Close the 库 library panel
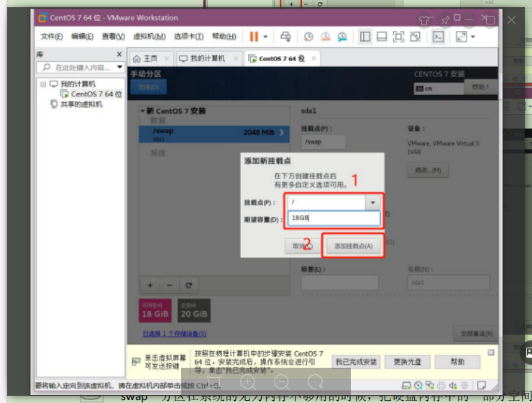Image resolution: width=532 pixels, height=403 pixels. tap(119, 54)
